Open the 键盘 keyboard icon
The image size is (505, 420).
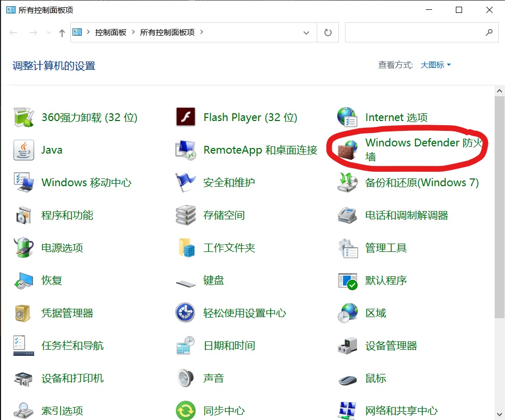186,283
